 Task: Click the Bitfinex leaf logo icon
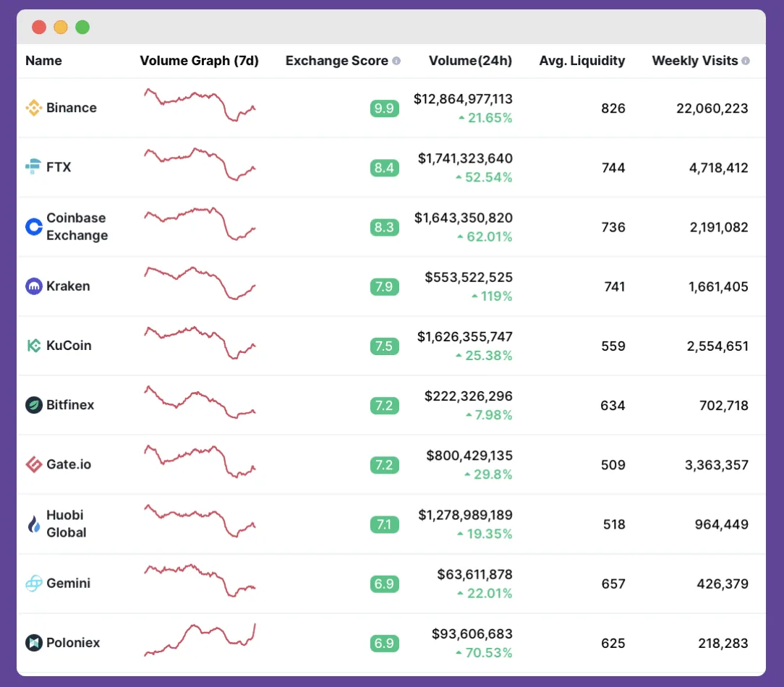tap(33, 405)
